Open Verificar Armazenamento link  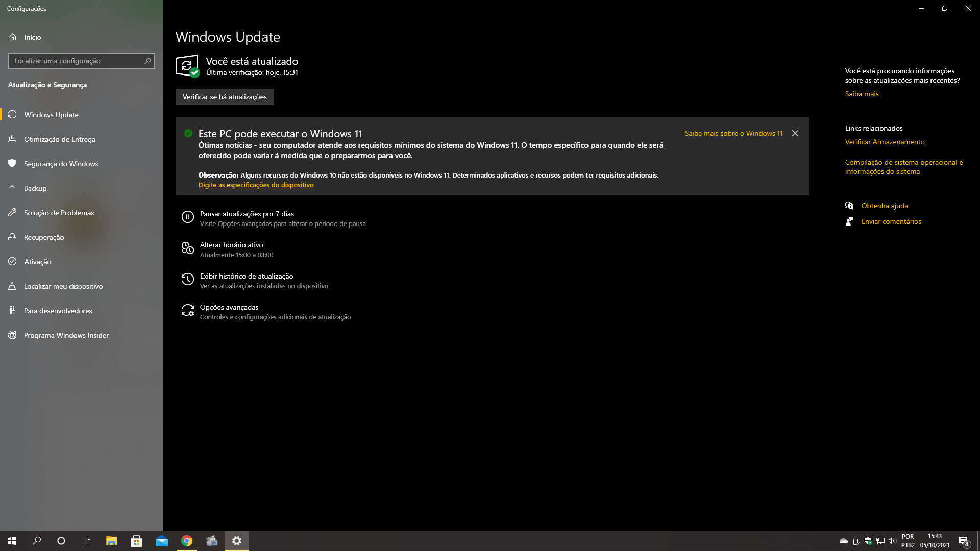885,142
